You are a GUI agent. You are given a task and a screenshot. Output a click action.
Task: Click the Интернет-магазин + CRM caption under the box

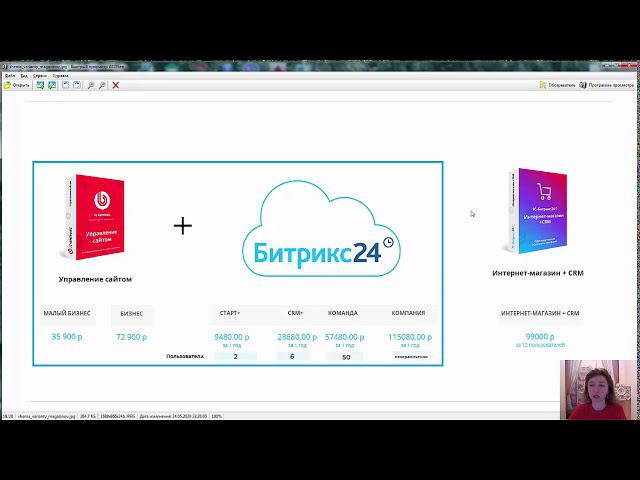click(538, 273)
